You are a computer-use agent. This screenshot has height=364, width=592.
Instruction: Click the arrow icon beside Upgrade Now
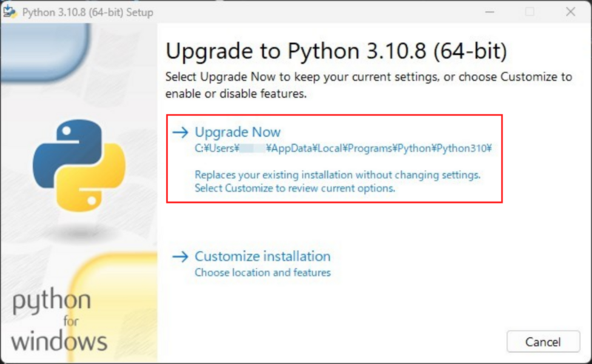[180, 132]
